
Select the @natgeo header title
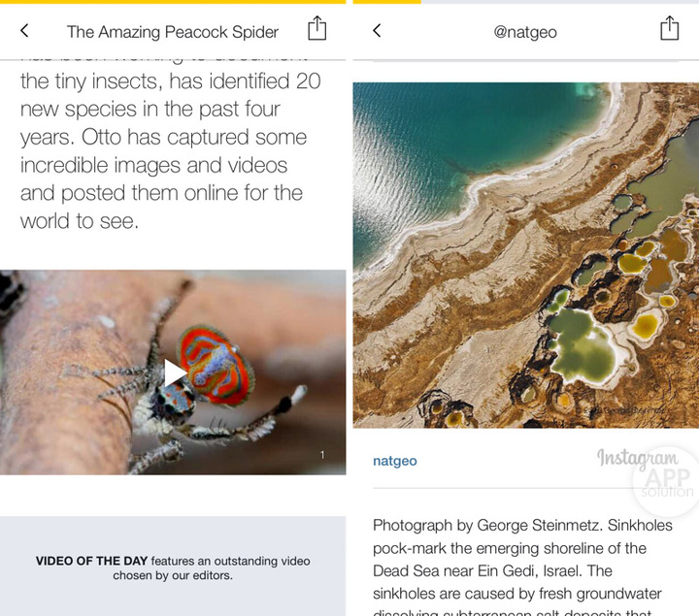(525, 32)
